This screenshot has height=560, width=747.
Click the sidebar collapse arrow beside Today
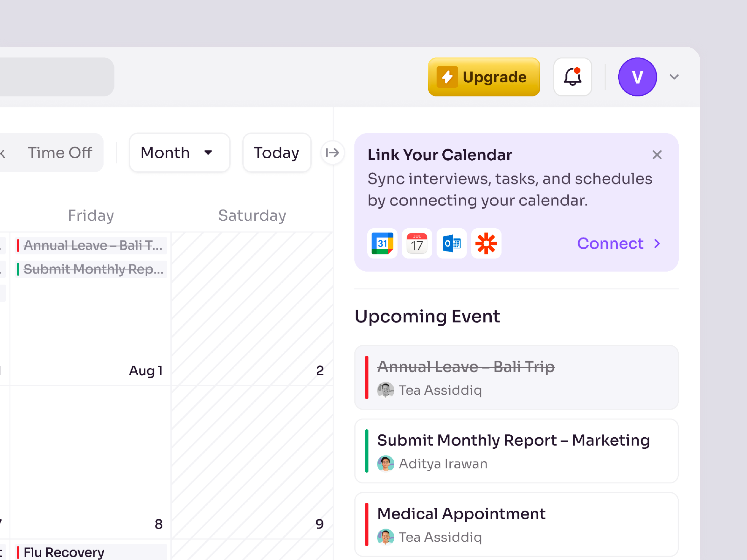(333, 153)
